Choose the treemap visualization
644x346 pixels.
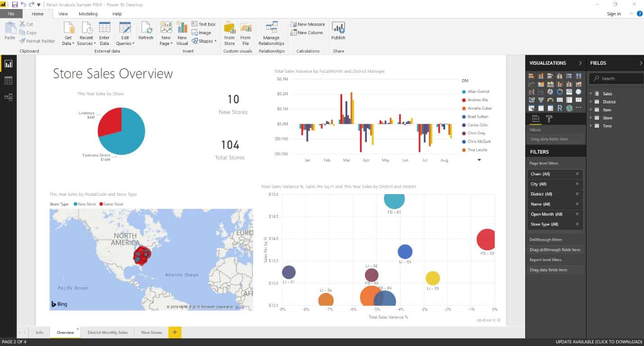[569, 92]
